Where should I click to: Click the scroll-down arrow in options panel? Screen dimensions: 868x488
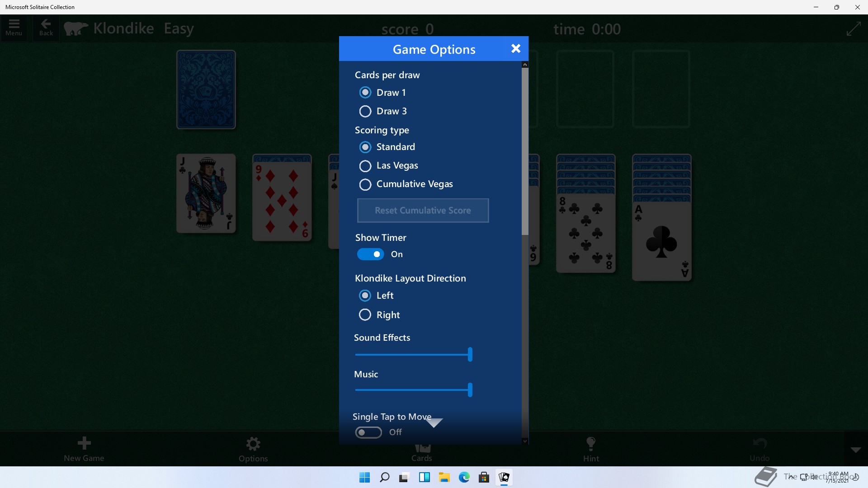[525, 441]
